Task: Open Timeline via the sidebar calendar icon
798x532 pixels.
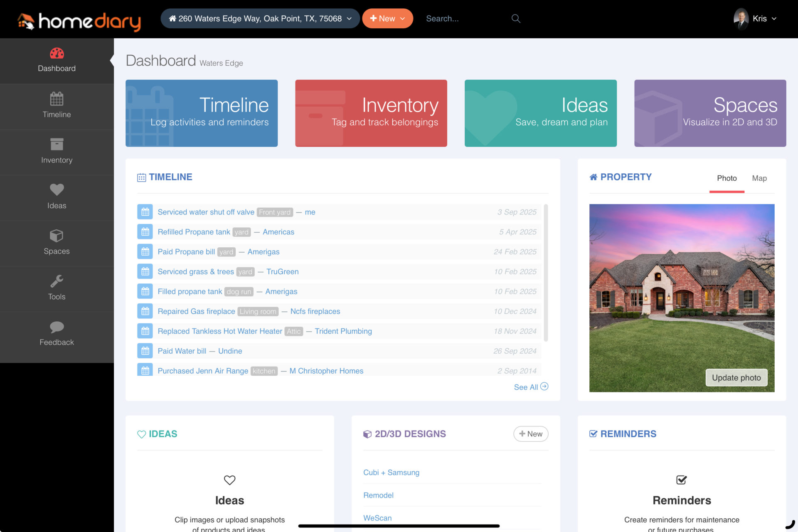Action: coord(57,99)
